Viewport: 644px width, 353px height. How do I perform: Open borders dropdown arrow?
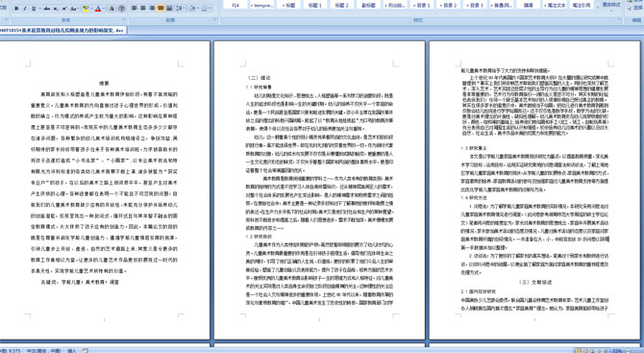click(210, 9)
